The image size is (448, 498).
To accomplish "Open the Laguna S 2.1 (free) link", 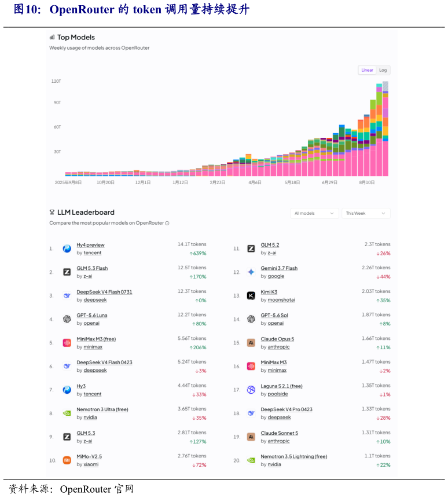I will [x=282, y=386].
